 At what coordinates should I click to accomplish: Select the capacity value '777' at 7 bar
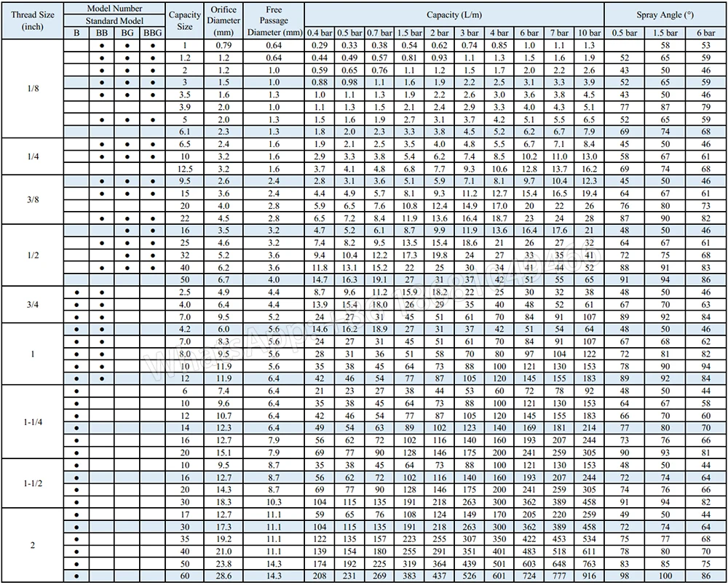pyautogui.click(x=559, y=576)
